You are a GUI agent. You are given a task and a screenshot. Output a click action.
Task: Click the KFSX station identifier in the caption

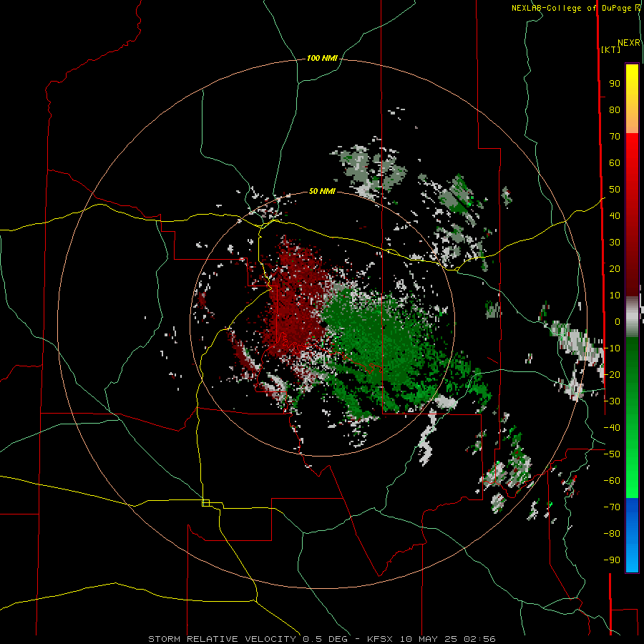(x=380, y=639)
